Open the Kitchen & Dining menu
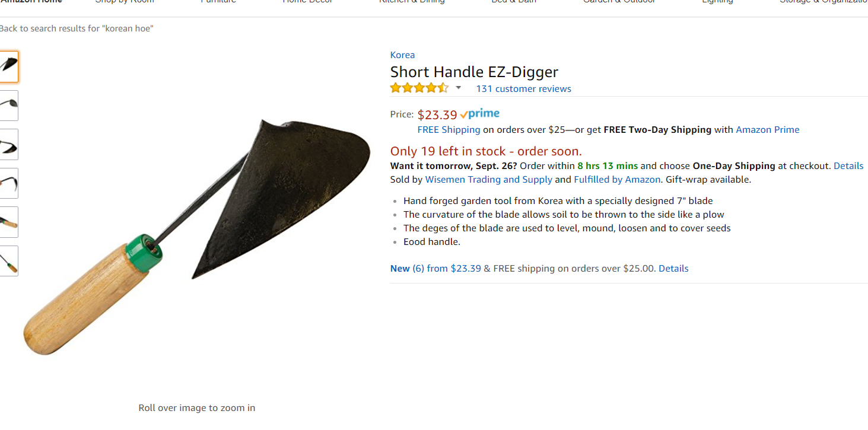Screen dimensions: 868x430 412,2
